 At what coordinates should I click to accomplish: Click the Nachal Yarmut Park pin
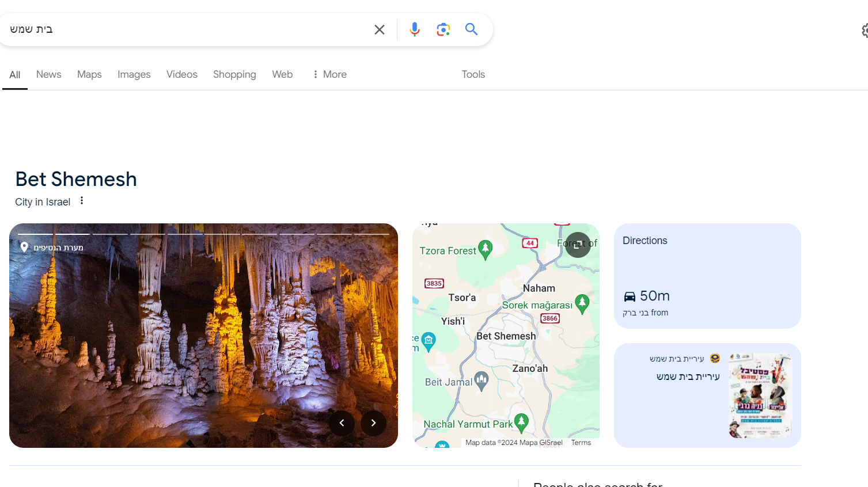521,423
